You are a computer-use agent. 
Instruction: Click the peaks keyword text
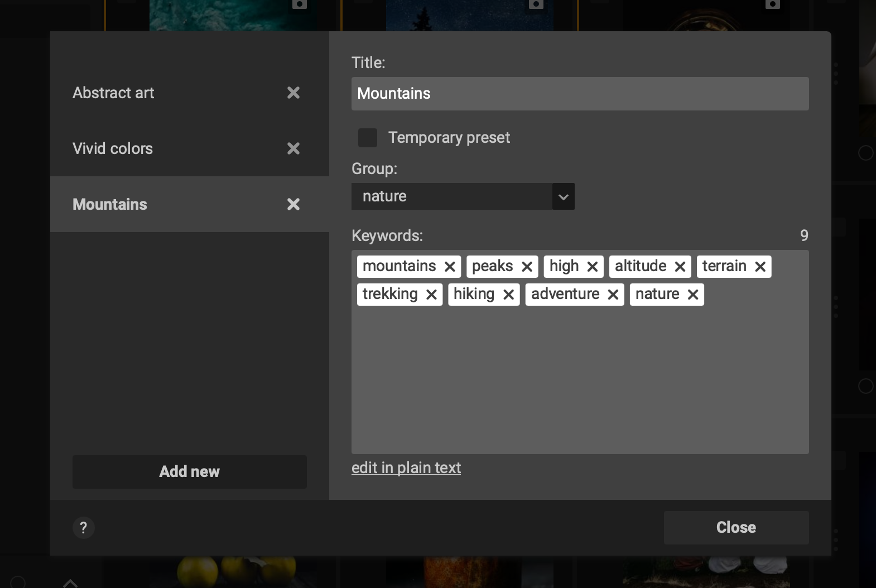492,266
